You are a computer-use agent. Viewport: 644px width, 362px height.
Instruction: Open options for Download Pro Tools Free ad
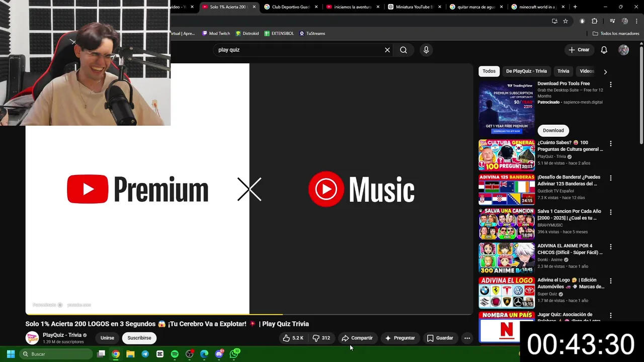pos(611,84)
